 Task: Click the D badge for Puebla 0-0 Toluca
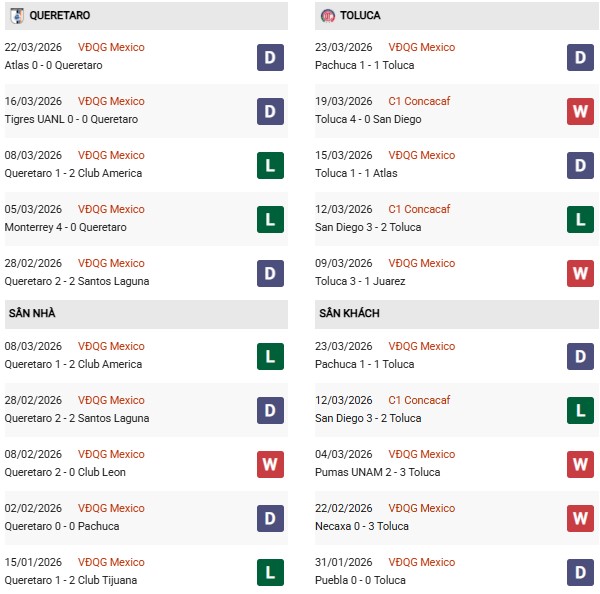[x=581, y=572]
